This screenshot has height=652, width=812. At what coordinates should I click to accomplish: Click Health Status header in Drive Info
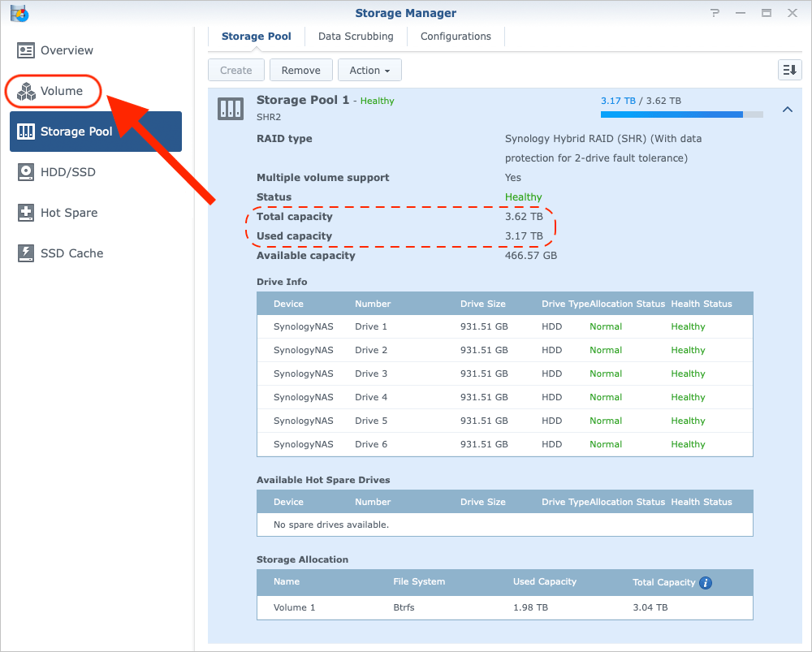coord(702,304)
